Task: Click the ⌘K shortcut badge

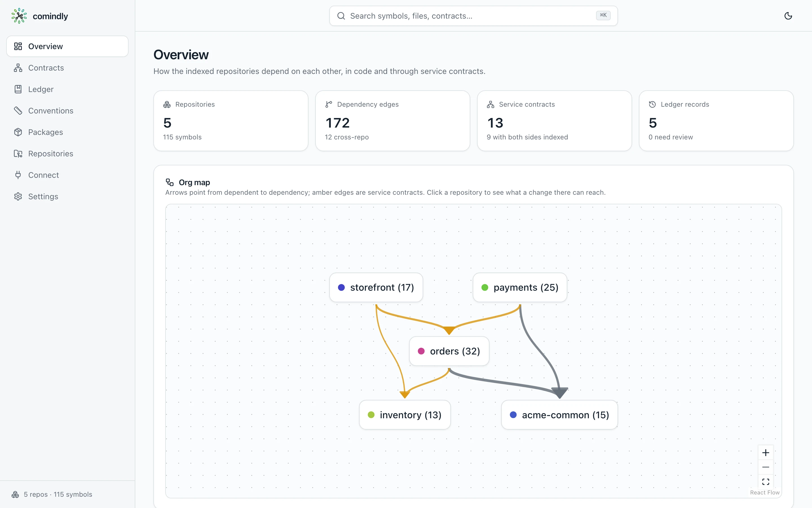Action: pos(603,16)
